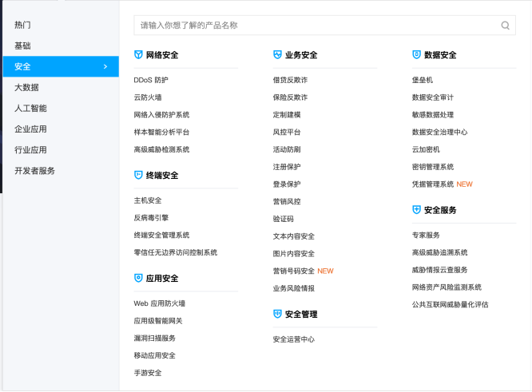Open the 人工智能 sidebar category
Image resolution: width=532 pixels, height=392 pixels.
point(30,108)
